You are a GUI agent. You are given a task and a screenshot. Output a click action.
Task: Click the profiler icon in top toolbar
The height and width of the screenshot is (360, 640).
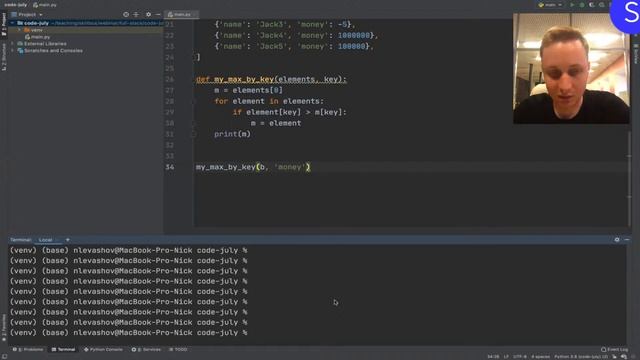[x=602, y=5]
